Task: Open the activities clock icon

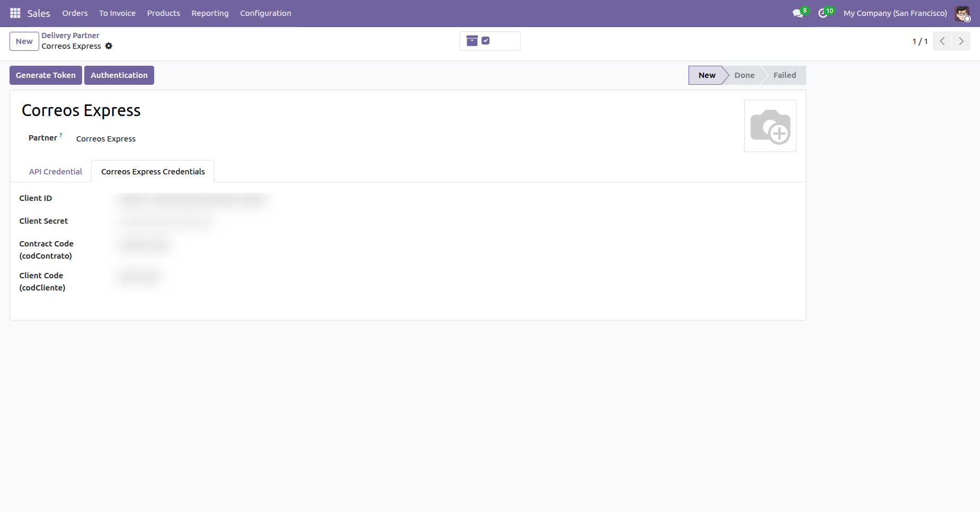Action: coord(823,13)
